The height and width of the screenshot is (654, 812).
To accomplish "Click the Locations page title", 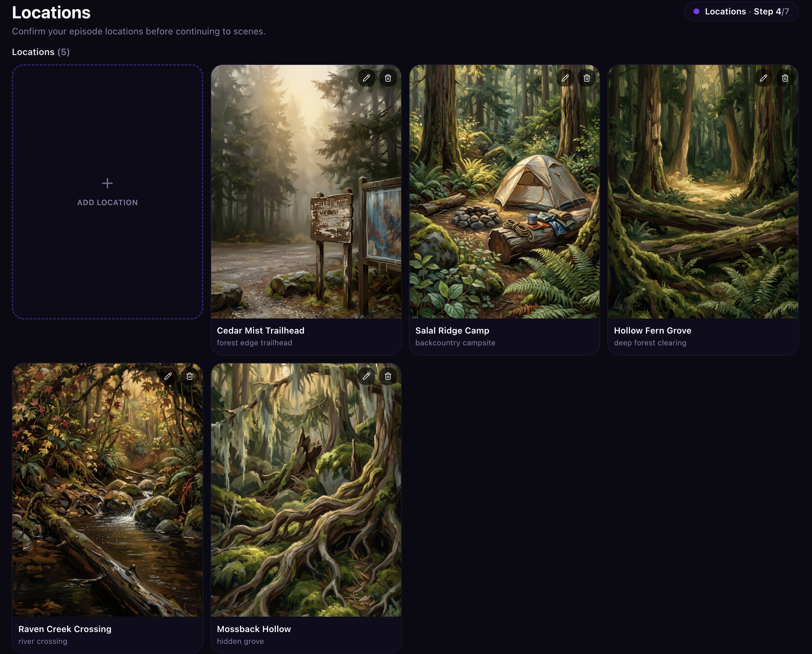I will (x=51, y=12).
